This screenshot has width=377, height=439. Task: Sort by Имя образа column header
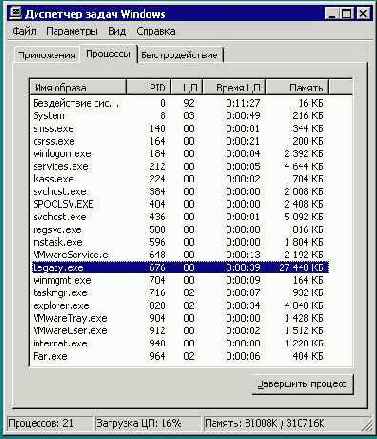coord(78,87)
